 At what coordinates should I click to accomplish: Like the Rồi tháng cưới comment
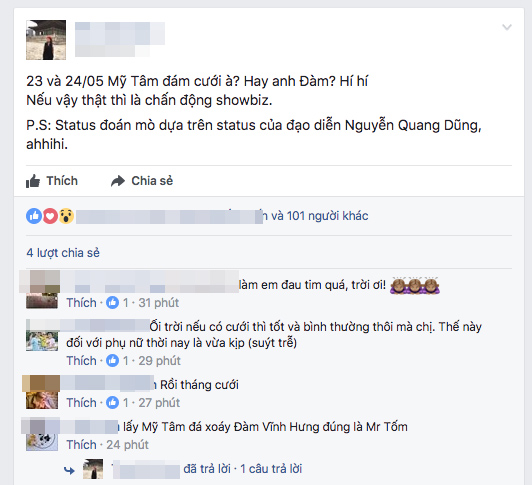click(x=81, y=403)
